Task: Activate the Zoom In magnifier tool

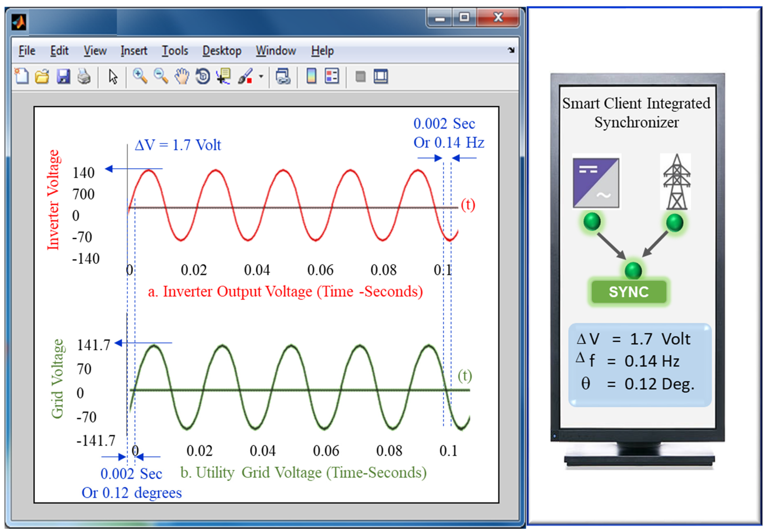Action: [x=140, y=76]
